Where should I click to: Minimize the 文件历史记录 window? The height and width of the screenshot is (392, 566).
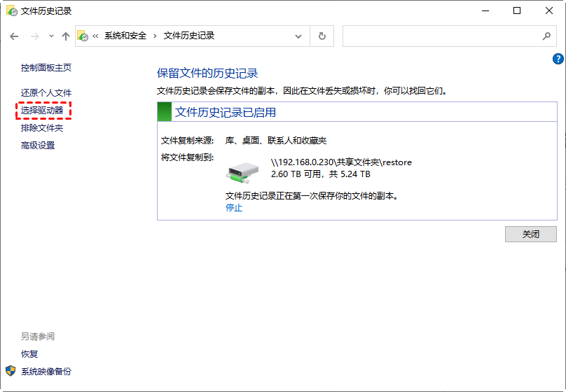[x=485, y=10]
